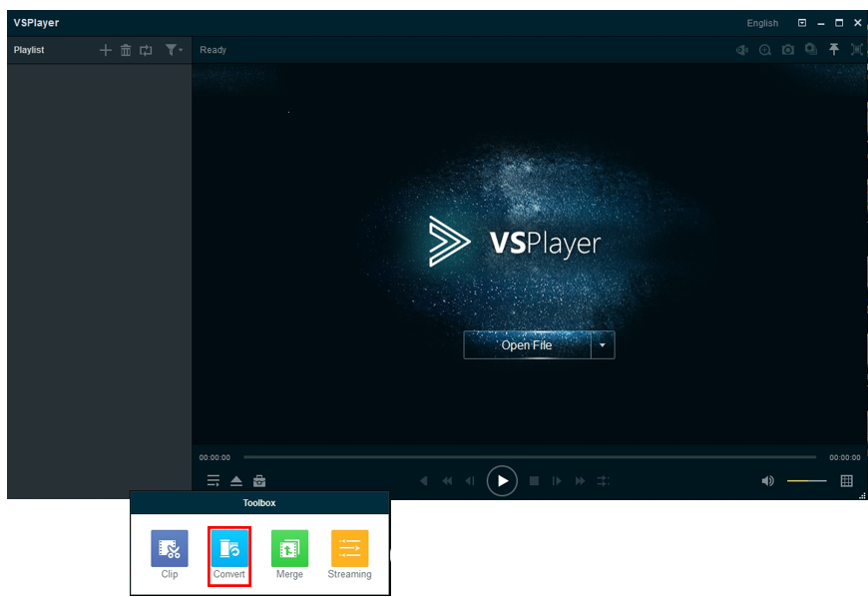Take a snapshot with the camera icon
The width and height of the screenshot is (868, 597).
[x=788, y=50]
